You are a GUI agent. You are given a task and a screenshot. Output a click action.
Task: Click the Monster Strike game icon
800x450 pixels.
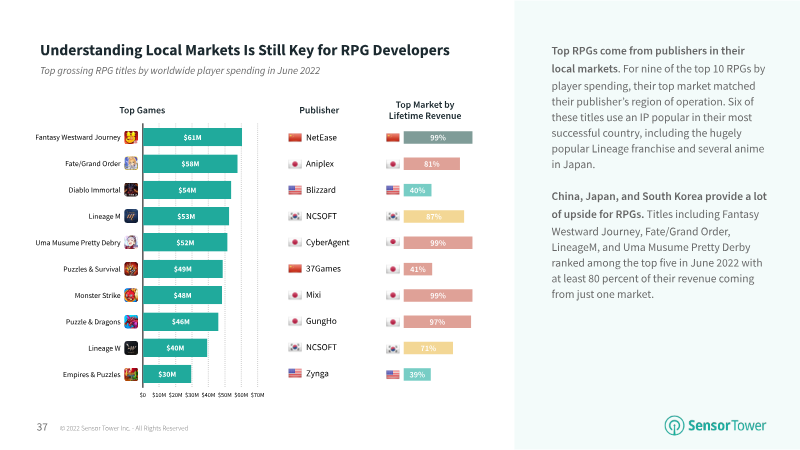[131, 295]
